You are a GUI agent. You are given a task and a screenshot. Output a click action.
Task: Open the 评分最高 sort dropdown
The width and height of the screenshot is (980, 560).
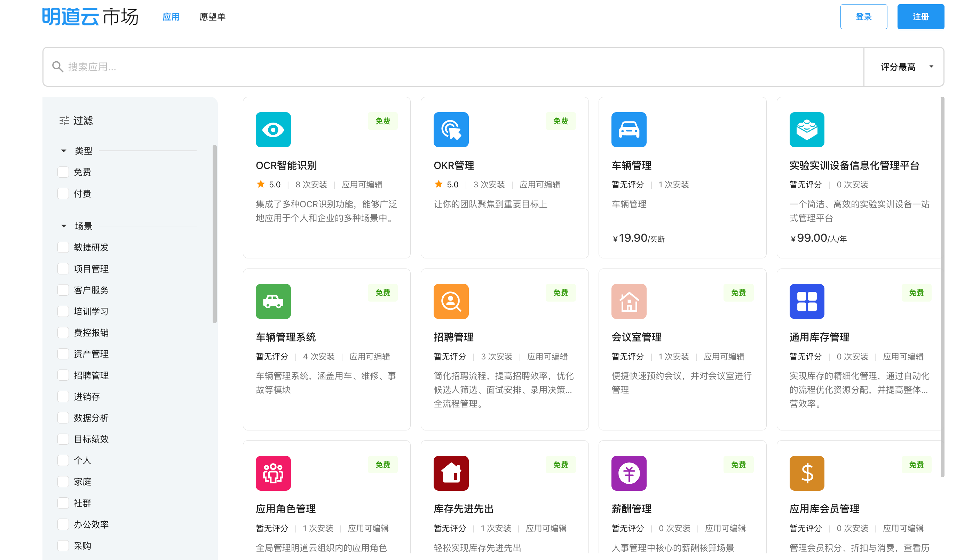(903, 67)
